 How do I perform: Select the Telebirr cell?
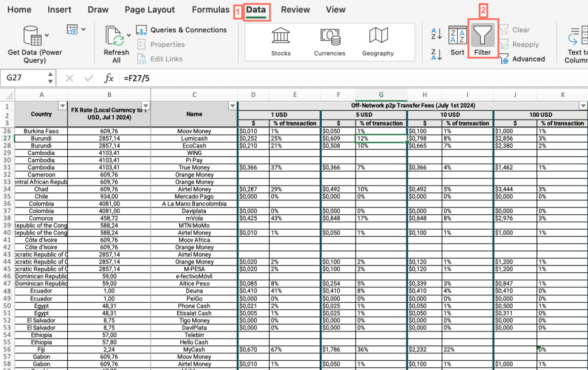click(x=194, y=335)
